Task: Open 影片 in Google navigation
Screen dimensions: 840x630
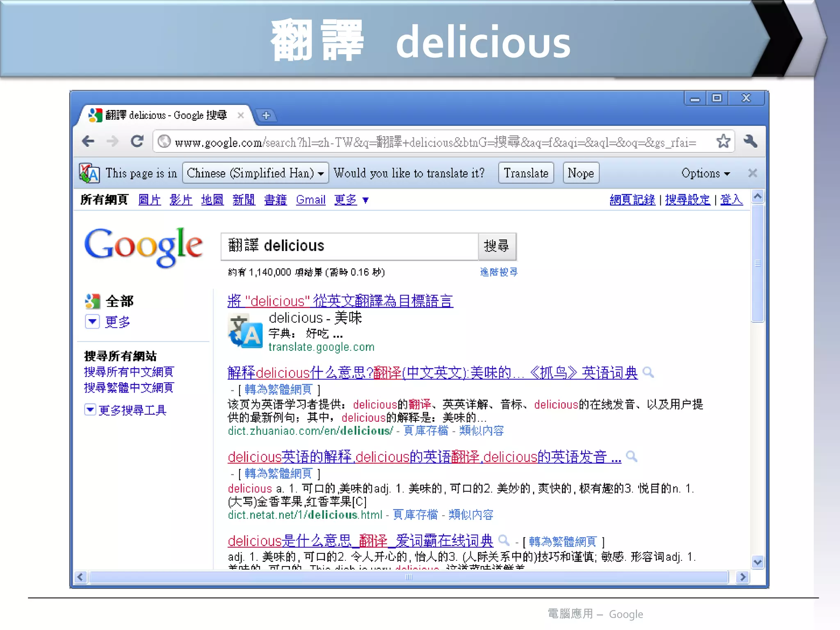Action: tap(181, 200)
